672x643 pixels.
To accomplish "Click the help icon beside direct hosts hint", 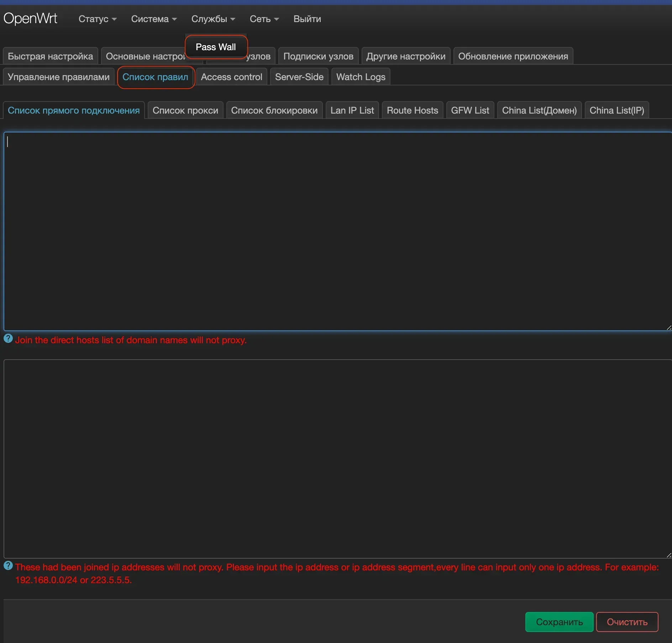I will pos(8,339).
